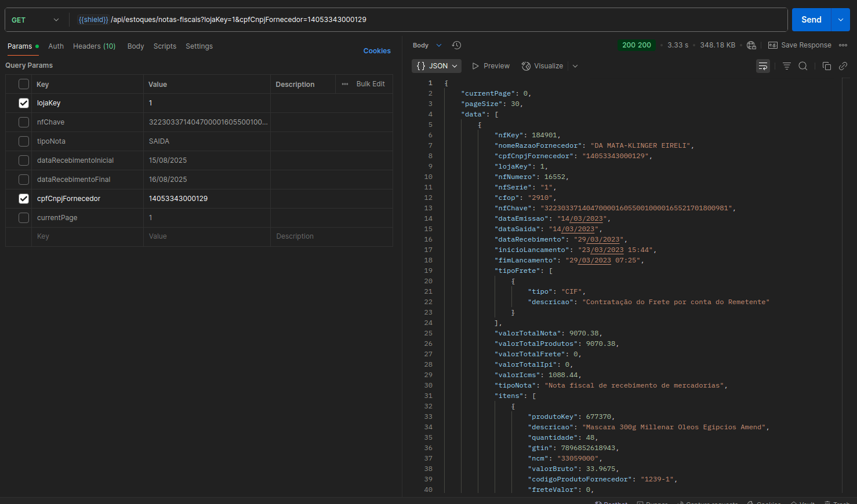Click the 3.33 s response time
The height and width of the screenshot is (504, 857).
tap(678, 45)
